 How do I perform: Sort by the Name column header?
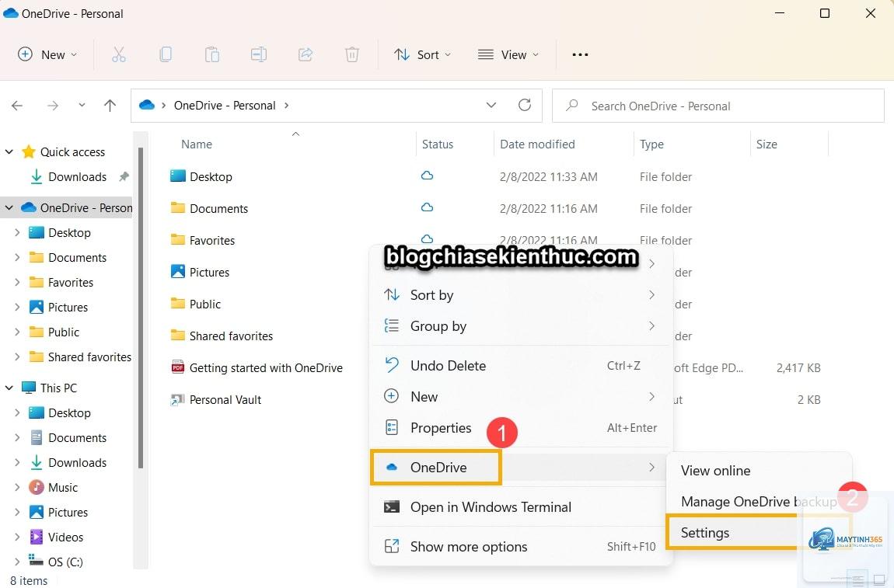197,144
